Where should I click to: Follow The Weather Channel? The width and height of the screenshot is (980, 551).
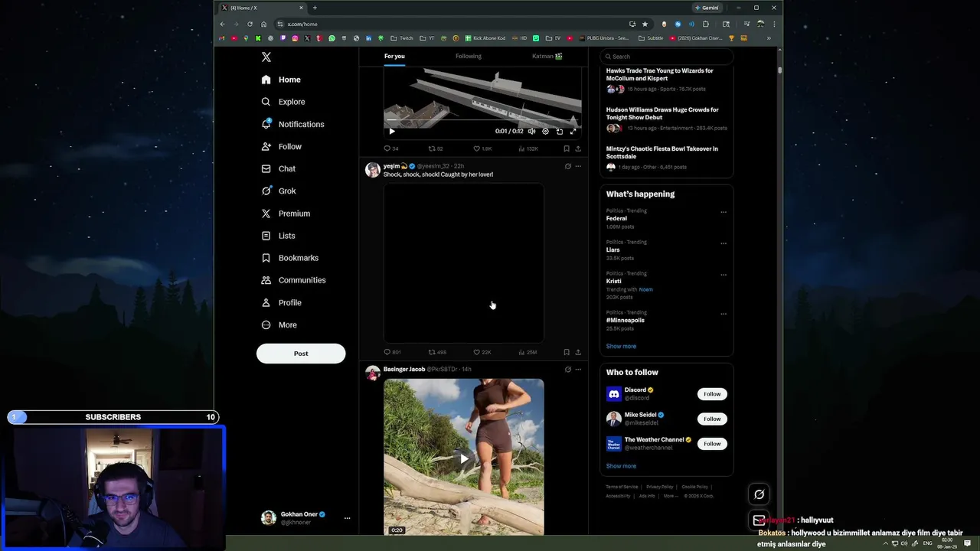(x=712, y=444)
